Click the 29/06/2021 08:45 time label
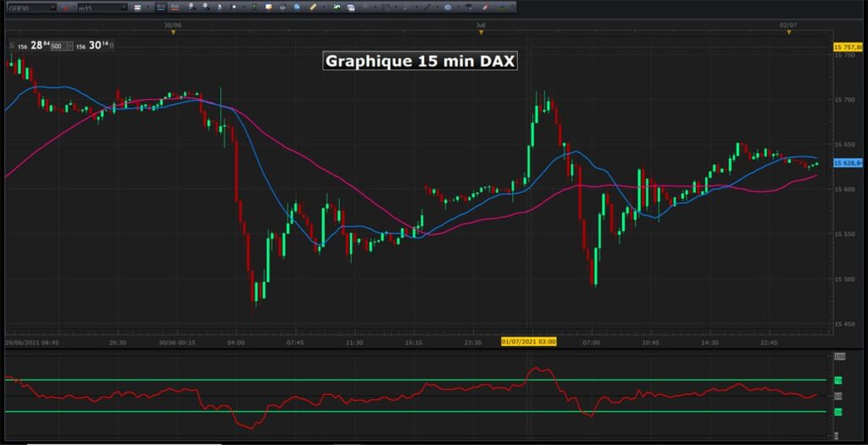The image size is (868, 445). pos(32,342)
